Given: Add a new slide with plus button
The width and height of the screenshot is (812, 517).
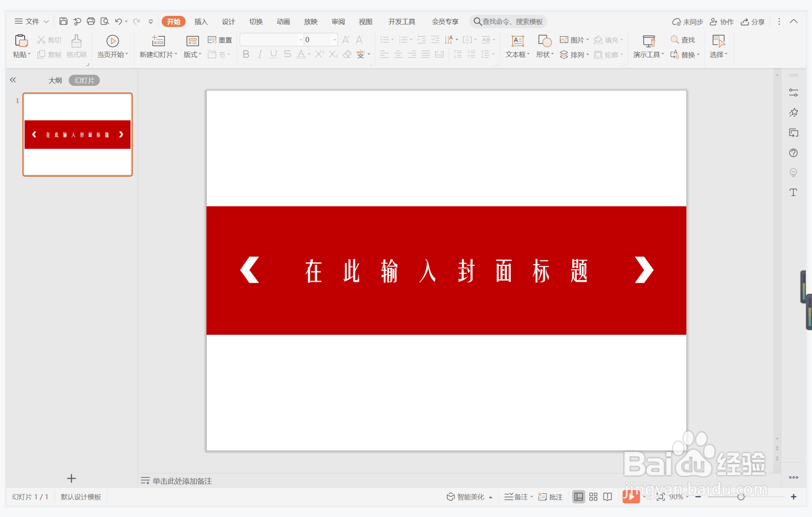Looking at the screenshot, I should click(x=71, y=478).
